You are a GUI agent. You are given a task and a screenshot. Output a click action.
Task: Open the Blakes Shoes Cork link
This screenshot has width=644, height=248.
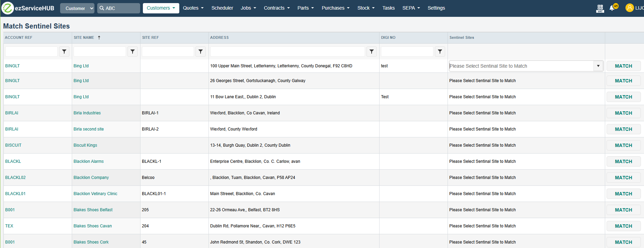click(x=91, y=242)
